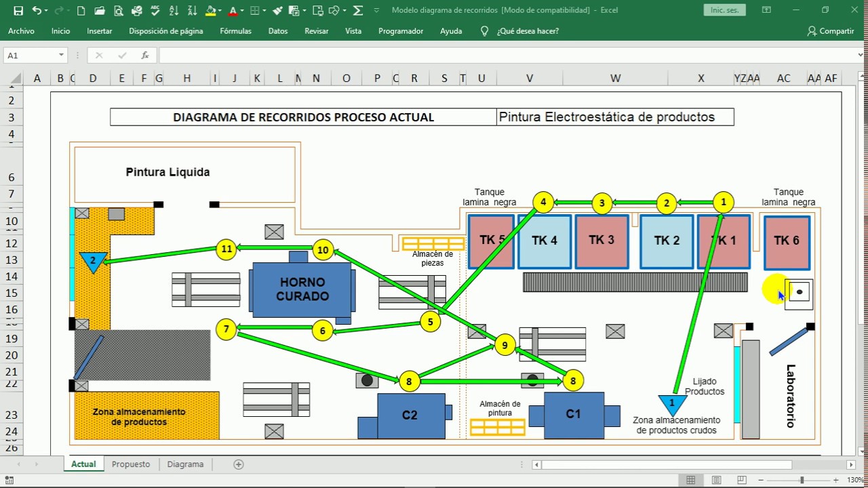Select the Diagrama sheet tab
The image size is (868, 488).
185,464
